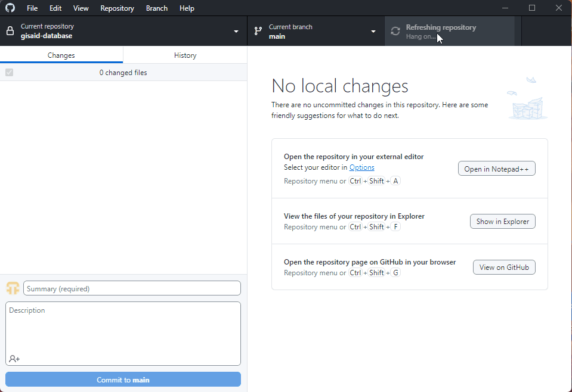Click the Commit to main button
Image resolution: width=572 pixels, height=392 pixels.
[123, 379]
